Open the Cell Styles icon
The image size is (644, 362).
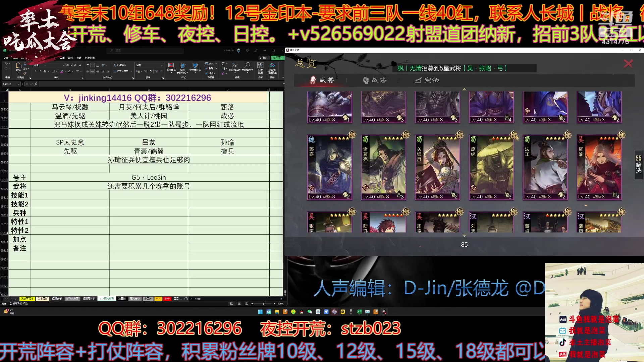(x=195, y=67)
